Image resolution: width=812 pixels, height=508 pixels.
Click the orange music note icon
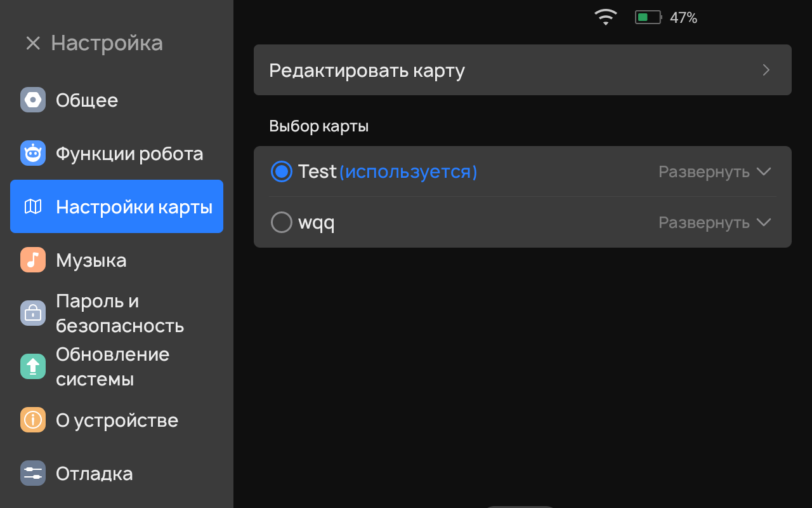click(33, 260)
